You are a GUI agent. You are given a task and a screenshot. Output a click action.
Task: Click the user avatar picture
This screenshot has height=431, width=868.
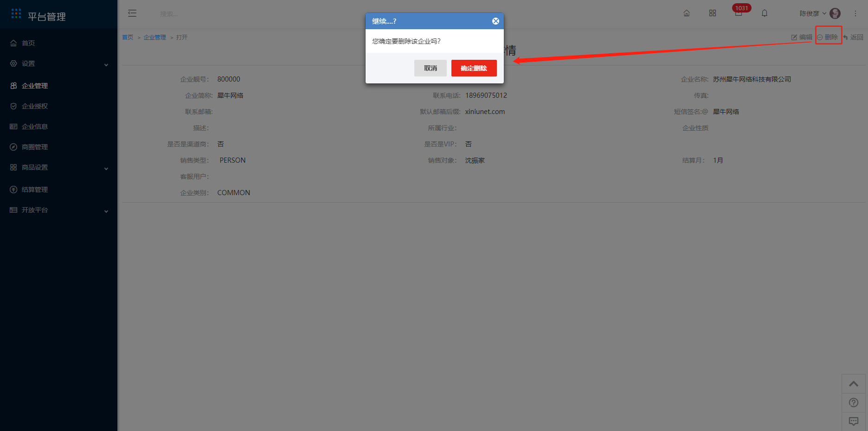835,13
